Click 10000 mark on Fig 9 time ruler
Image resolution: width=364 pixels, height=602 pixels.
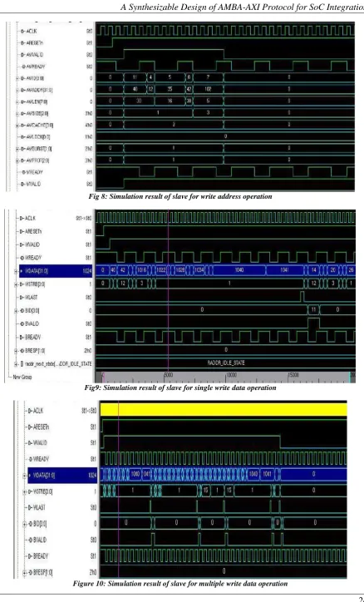pos(232,375)
